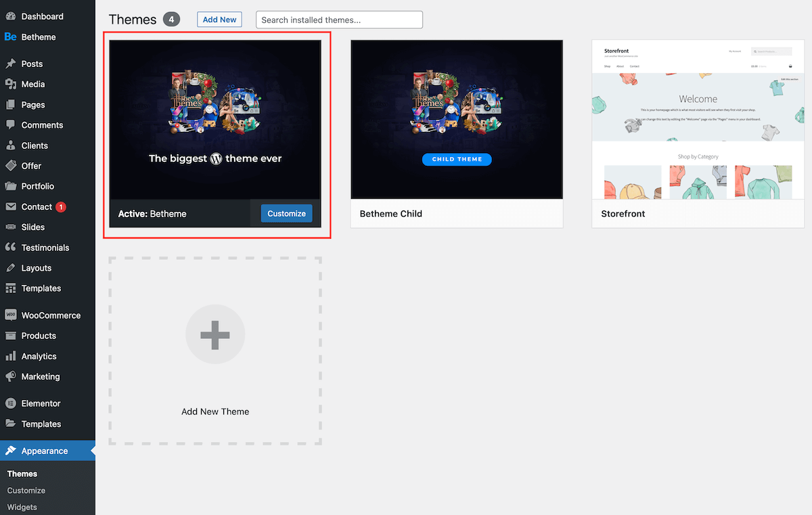Select the Storefront theme thumbnail
Image resolution: width=812 pixels, height=515 pixels.
click(x=698, y=119)
